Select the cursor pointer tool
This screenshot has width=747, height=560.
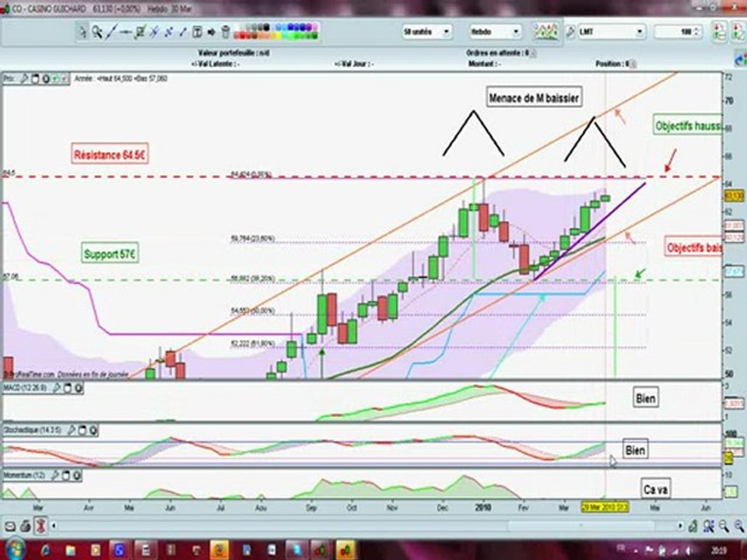click(x=82, y=32)
